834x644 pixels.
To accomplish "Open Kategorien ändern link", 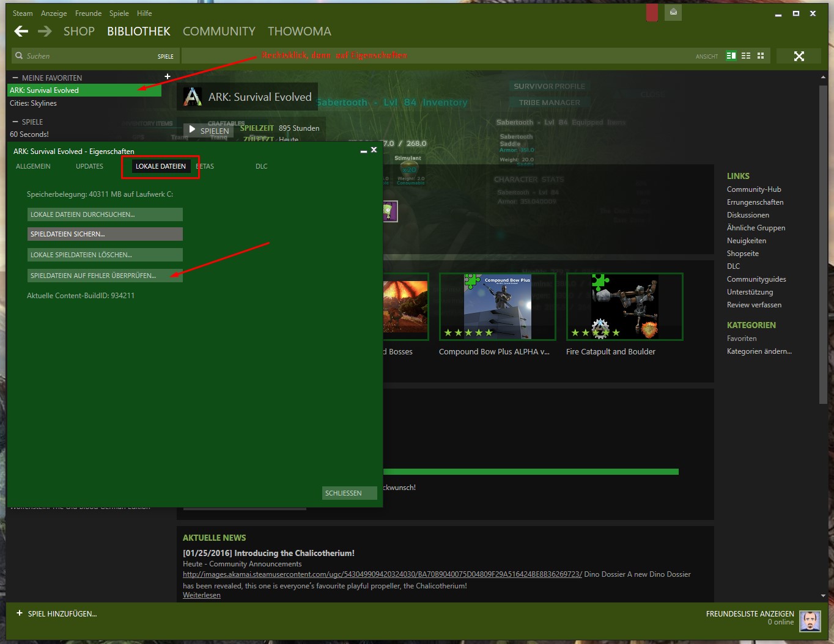I will tap(759, 351).
